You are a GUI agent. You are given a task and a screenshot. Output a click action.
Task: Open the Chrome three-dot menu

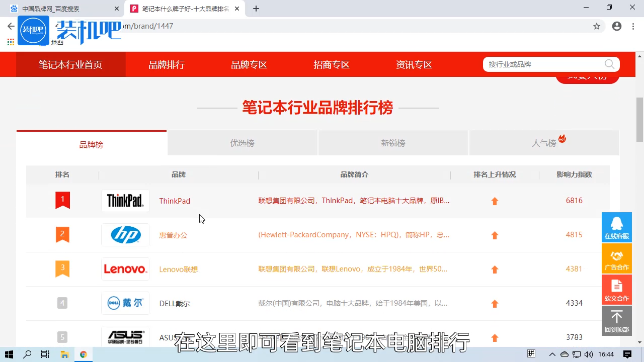tap(633, 26)
